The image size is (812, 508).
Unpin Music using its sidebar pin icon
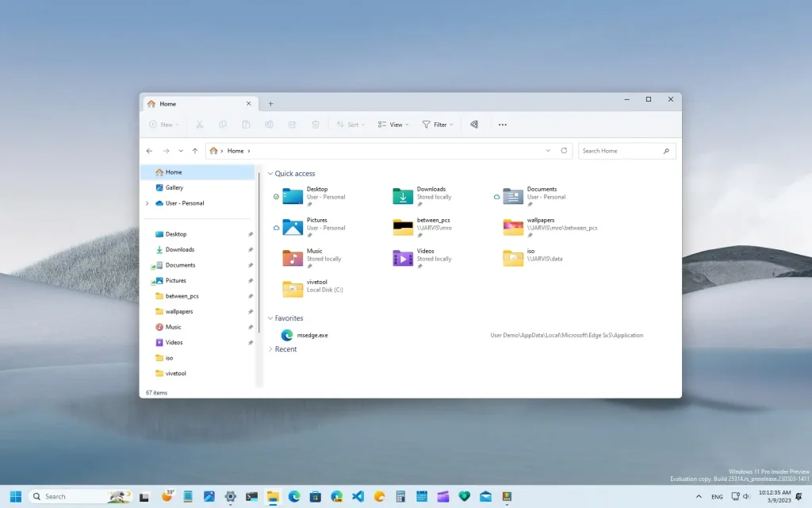(x=250, y=327)
